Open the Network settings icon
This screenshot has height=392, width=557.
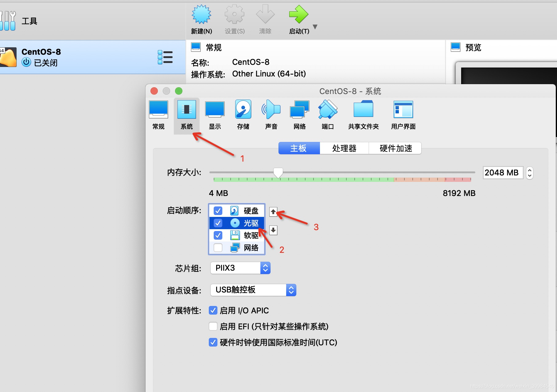click(299, 114)
